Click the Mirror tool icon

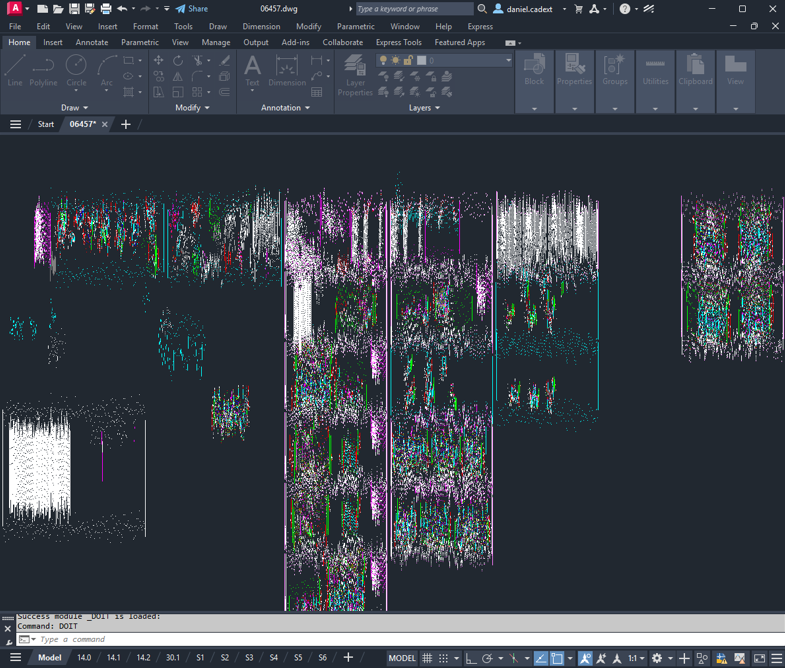[178, 77]
